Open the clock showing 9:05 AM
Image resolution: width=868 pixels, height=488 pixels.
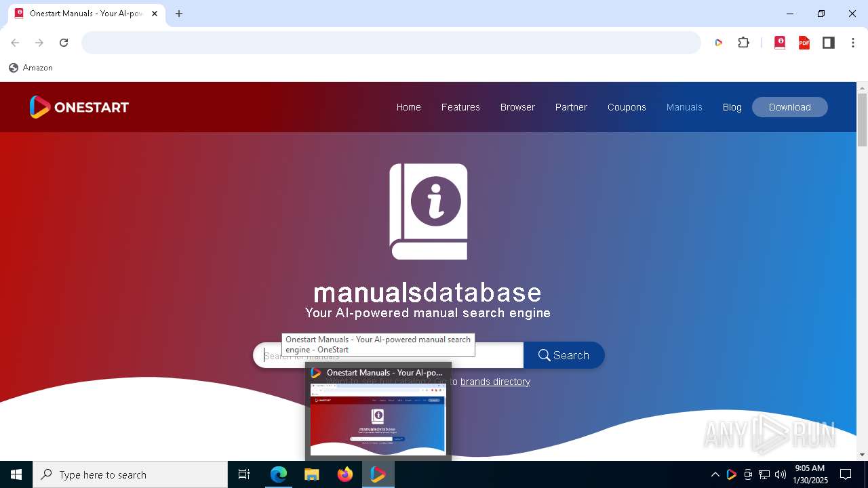coord(810,474)
